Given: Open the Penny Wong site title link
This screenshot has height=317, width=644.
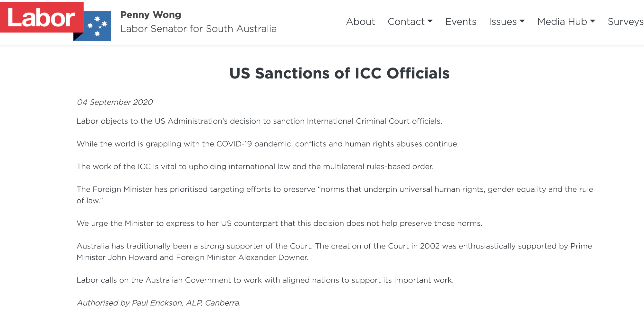Looking at the screenshot, I should 151,15.
